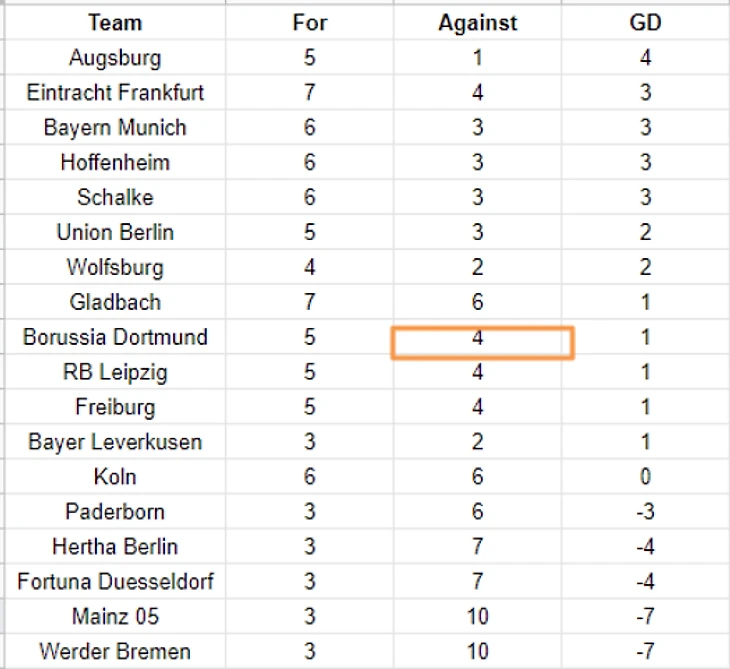Click Freiburg's GD value cell
This screenshot has width=730, height=669.
(645, 406)
